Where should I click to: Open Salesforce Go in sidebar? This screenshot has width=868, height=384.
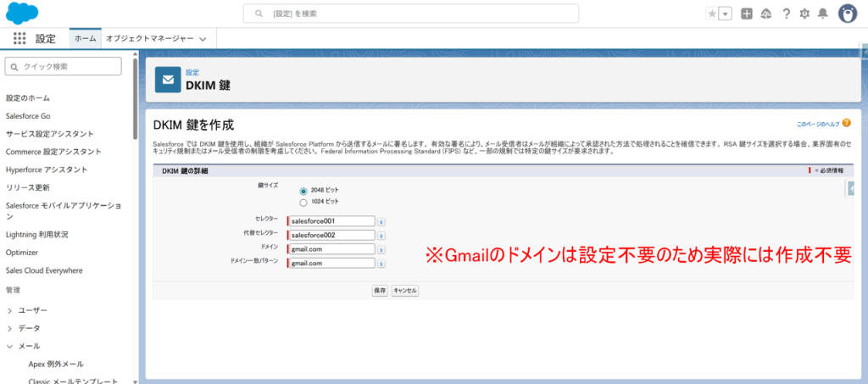tap(28, 116)
